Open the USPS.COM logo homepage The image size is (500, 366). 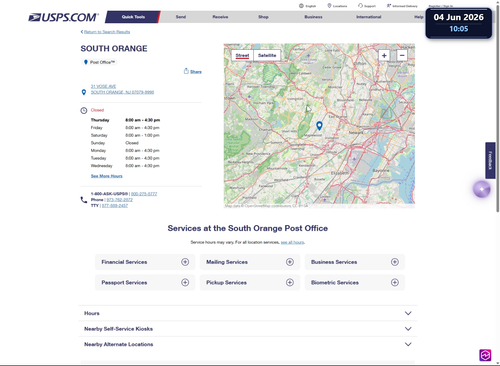pyautogui.click(x=63, y=17)
